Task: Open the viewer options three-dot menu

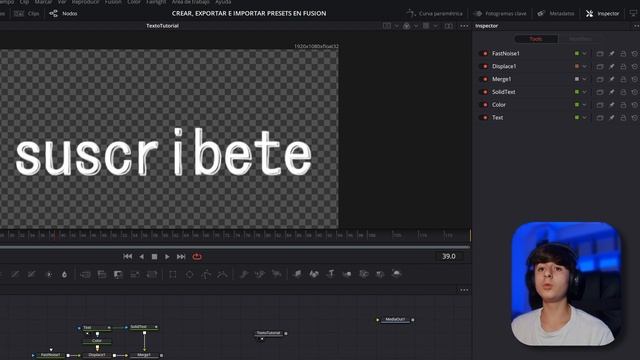Action: pyautogui.click(x=464, y=26)
